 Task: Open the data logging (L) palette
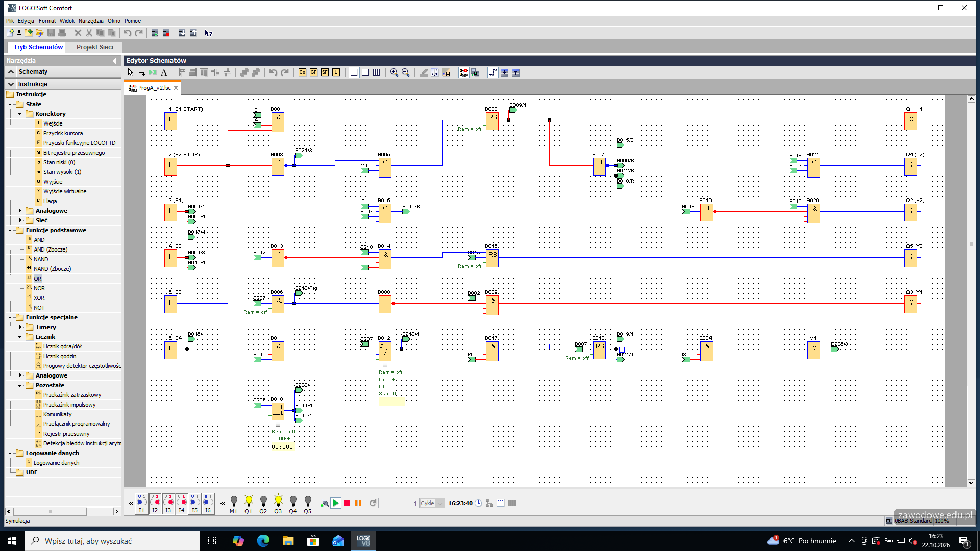click(336, 72)
